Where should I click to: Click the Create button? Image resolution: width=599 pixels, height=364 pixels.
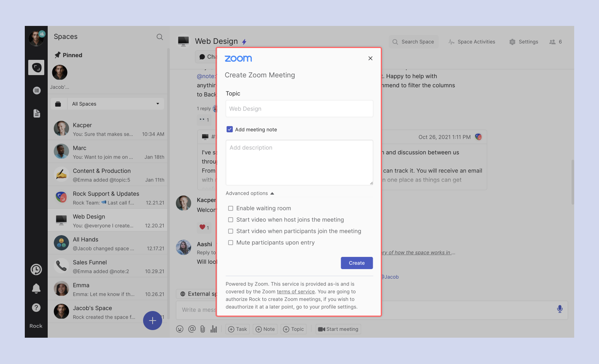[x=357, y=263]
